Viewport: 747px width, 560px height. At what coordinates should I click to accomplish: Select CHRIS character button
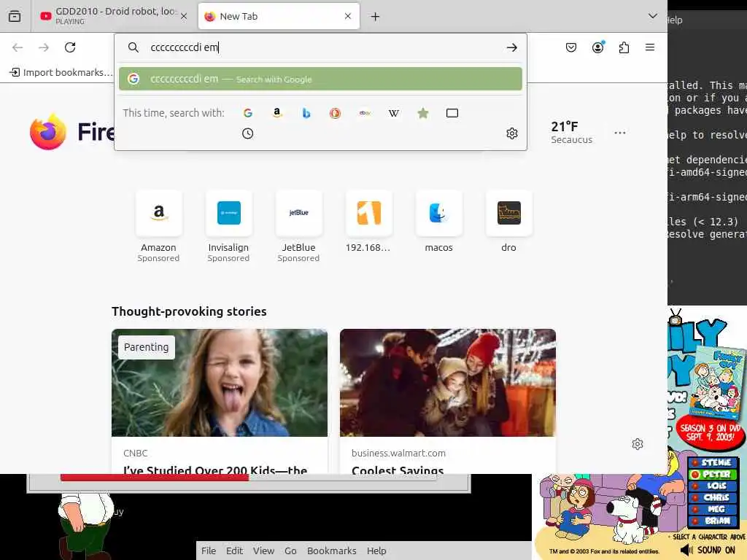(713, 497)
